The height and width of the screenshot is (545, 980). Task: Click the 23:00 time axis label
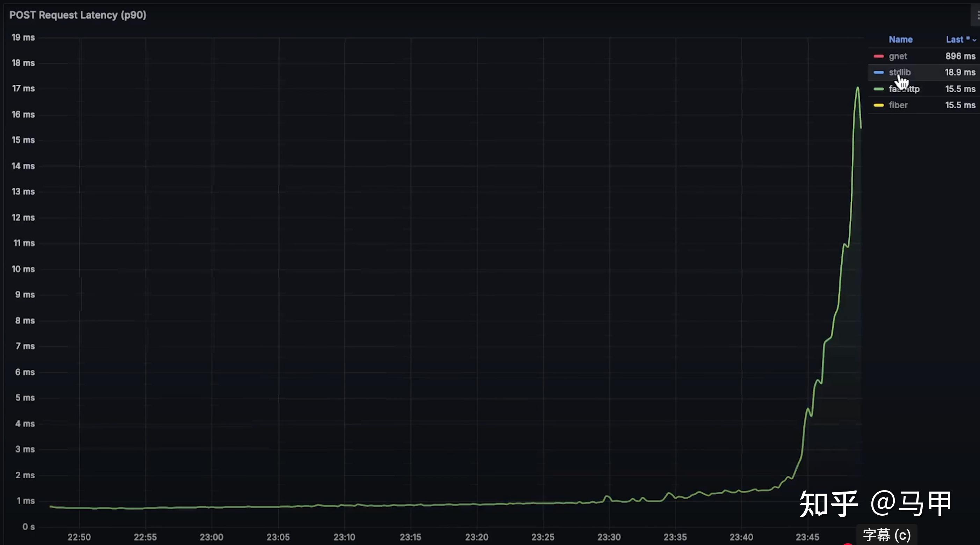pos(212,537)
